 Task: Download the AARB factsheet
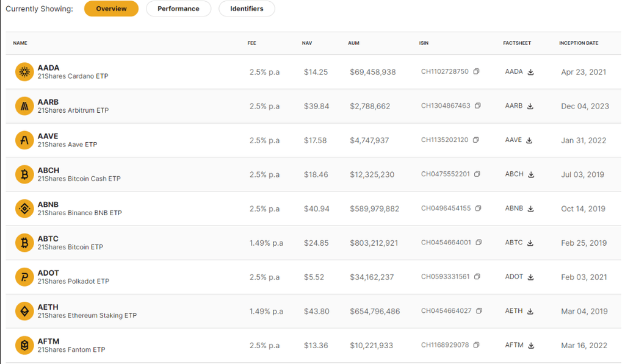(530, 106)
